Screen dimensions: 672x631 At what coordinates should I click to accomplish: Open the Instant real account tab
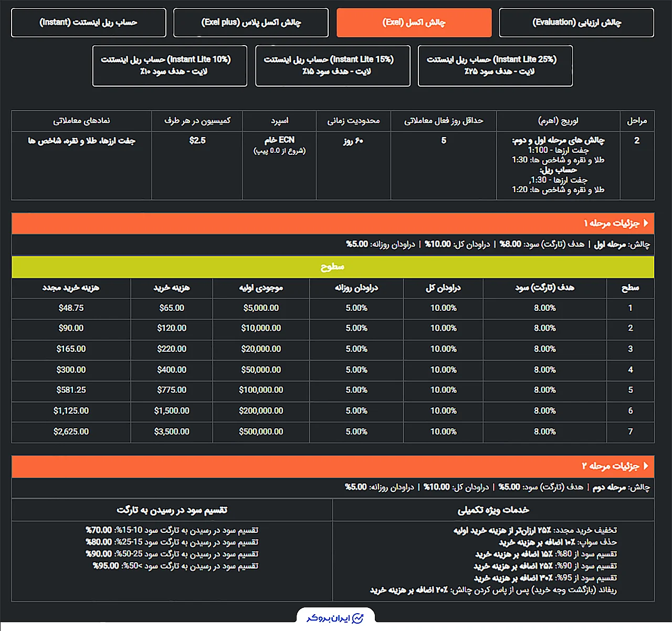pyautogui.click(x=88, y=23)
